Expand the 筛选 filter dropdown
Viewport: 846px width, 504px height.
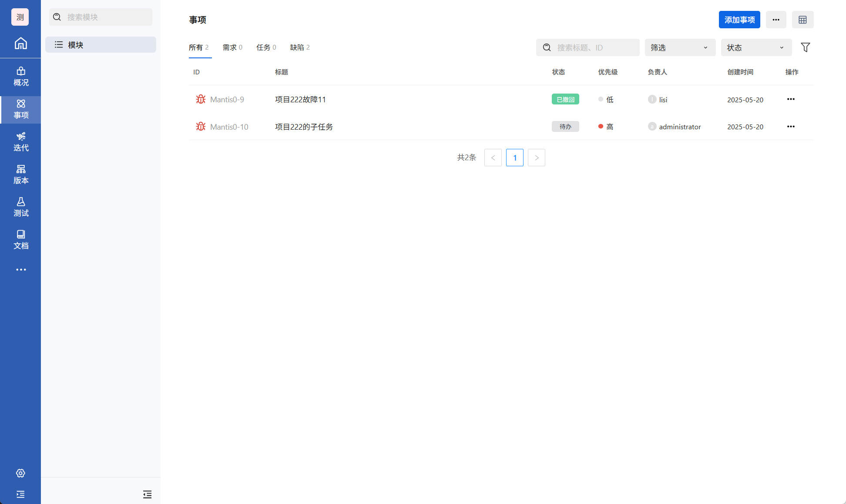click(680, 47)
